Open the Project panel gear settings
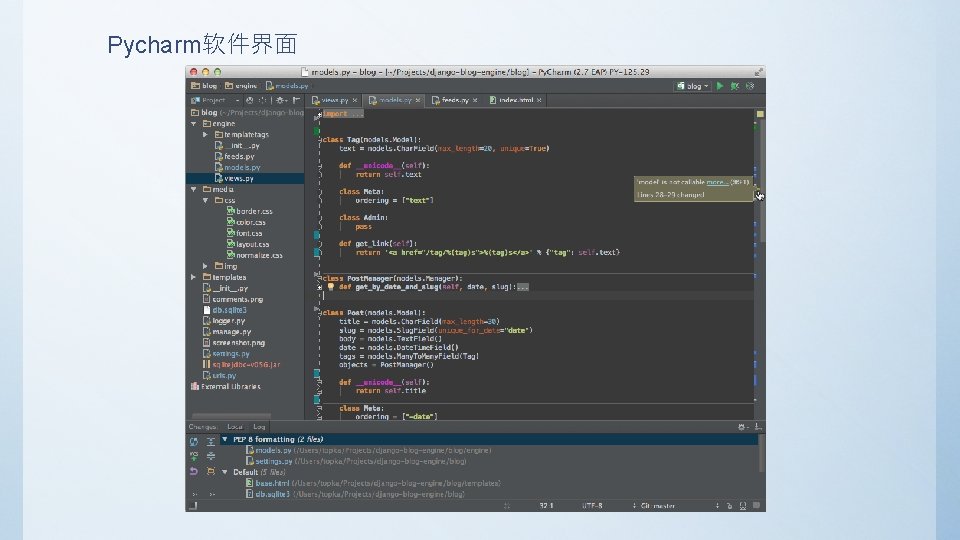This screenshot has width=960, height=540. pyautogui.click(x=281, y=100)
